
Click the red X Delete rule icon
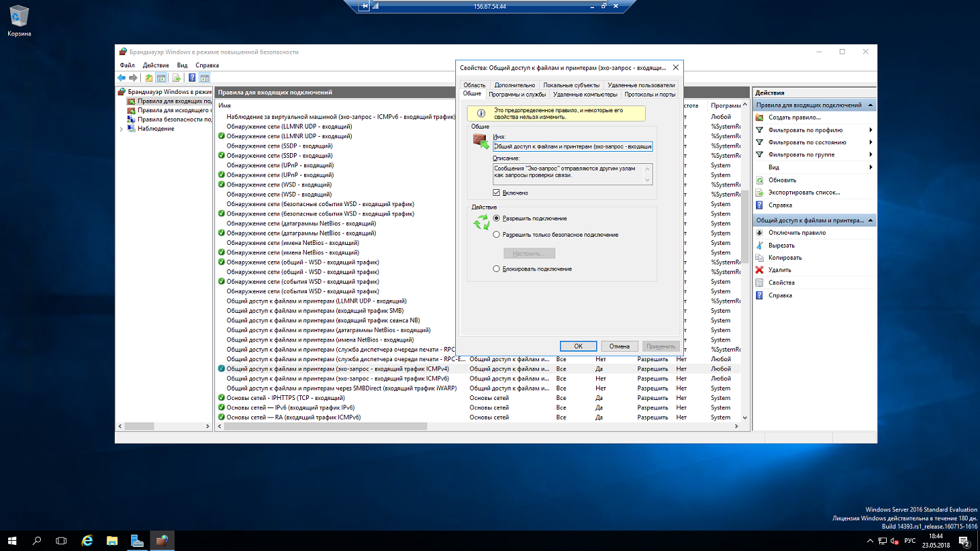759,270
